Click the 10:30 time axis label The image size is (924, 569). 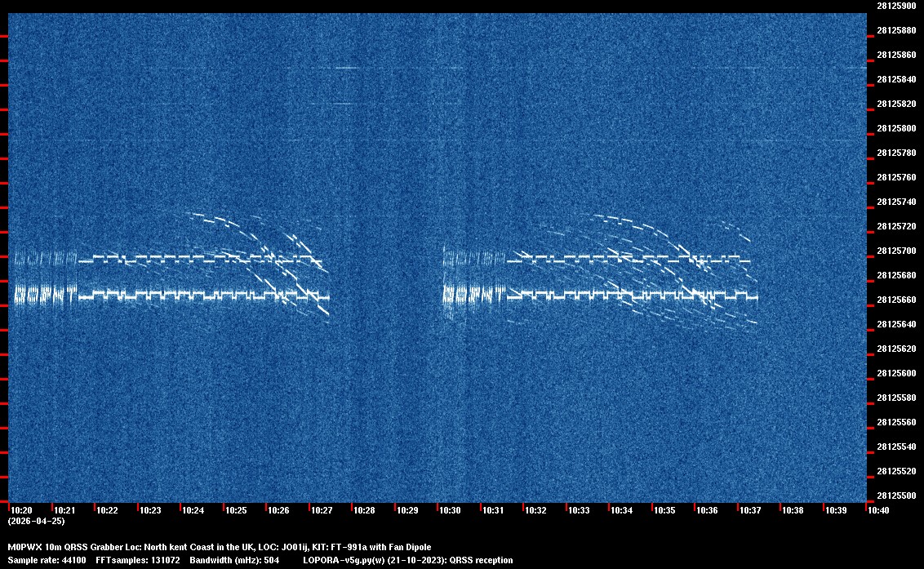[x=450, y=510]
